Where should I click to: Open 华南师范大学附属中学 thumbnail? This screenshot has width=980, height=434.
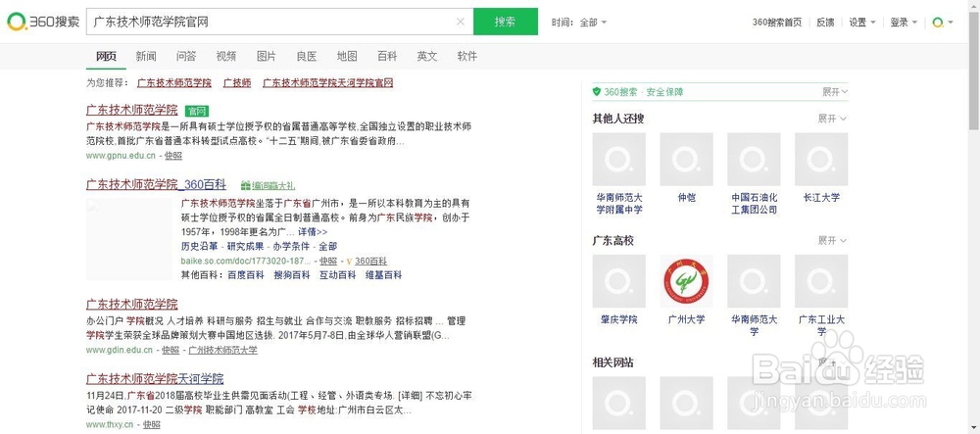618,160
